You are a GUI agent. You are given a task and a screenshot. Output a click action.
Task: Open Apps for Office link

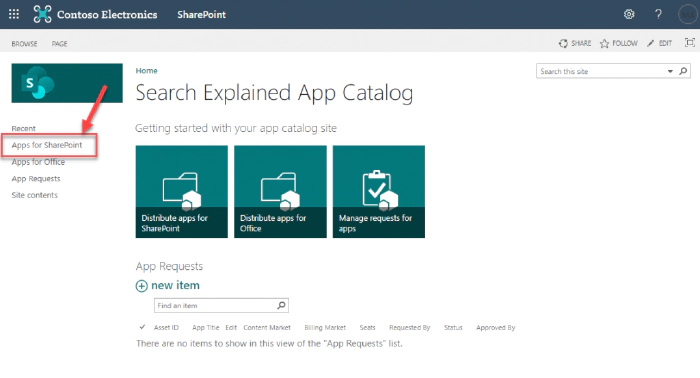tap(38, 162)
